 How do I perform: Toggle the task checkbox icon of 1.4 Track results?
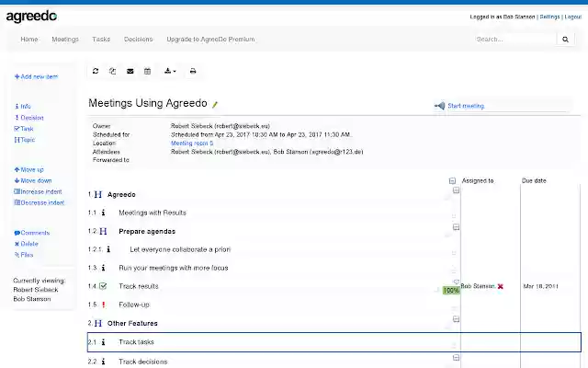click(x=103, y=286)
